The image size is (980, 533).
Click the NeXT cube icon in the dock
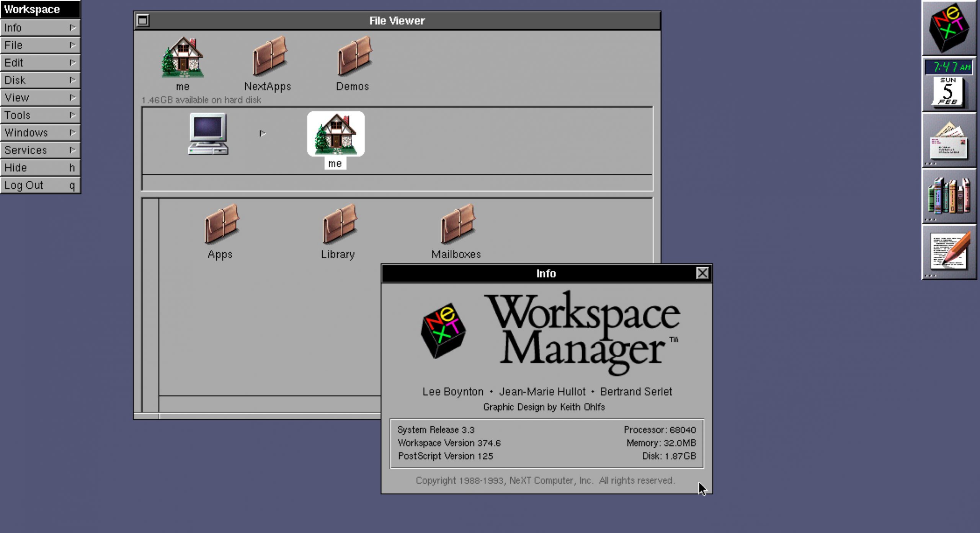[x=949, y=28]
